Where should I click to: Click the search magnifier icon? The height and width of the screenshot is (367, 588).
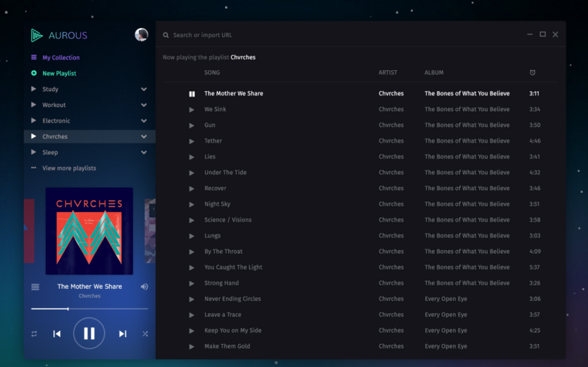pos(166,35)
